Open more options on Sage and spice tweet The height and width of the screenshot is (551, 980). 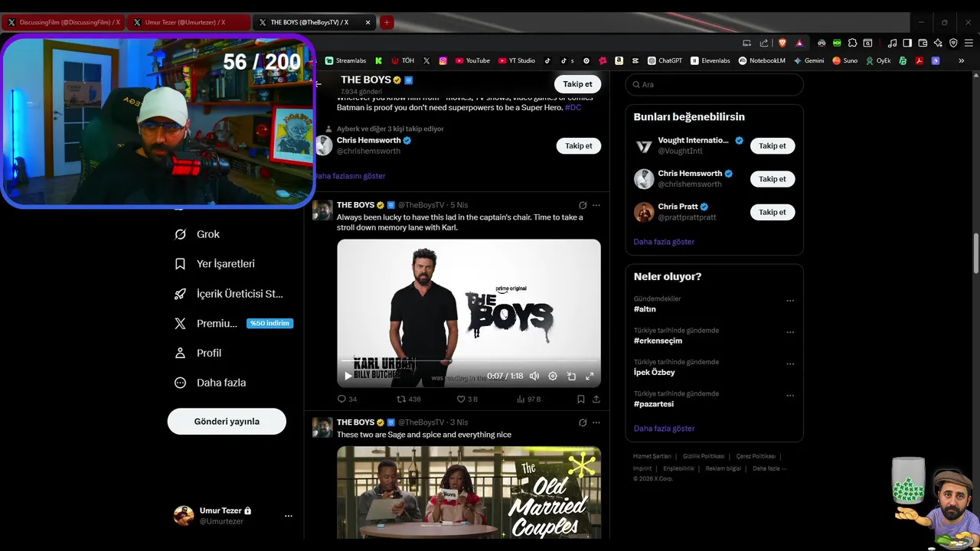tap(596, 422)
